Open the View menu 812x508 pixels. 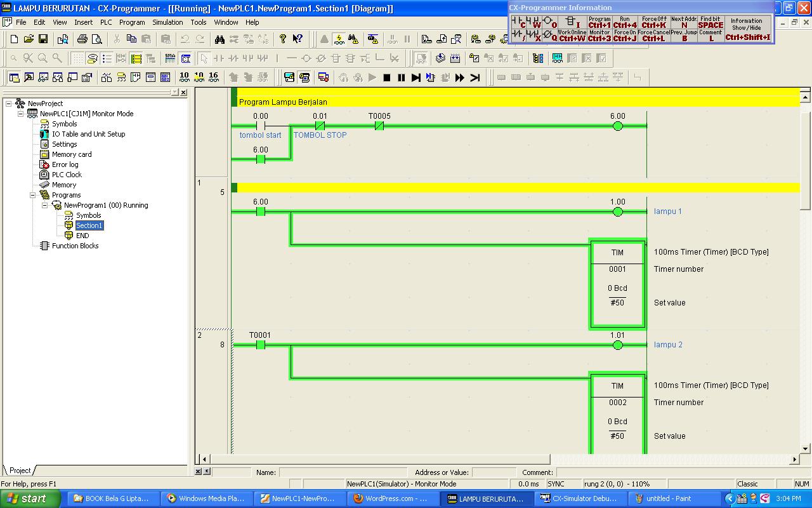60,22
